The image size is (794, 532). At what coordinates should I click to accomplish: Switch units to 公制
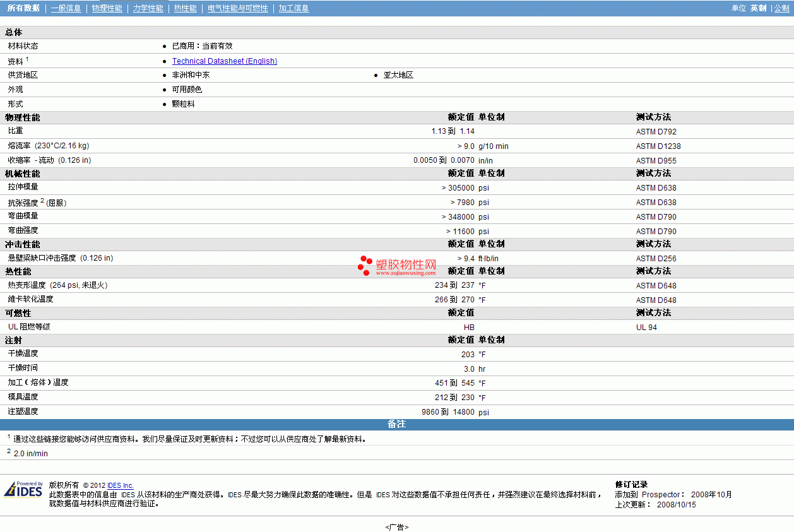tap(781, 8)
